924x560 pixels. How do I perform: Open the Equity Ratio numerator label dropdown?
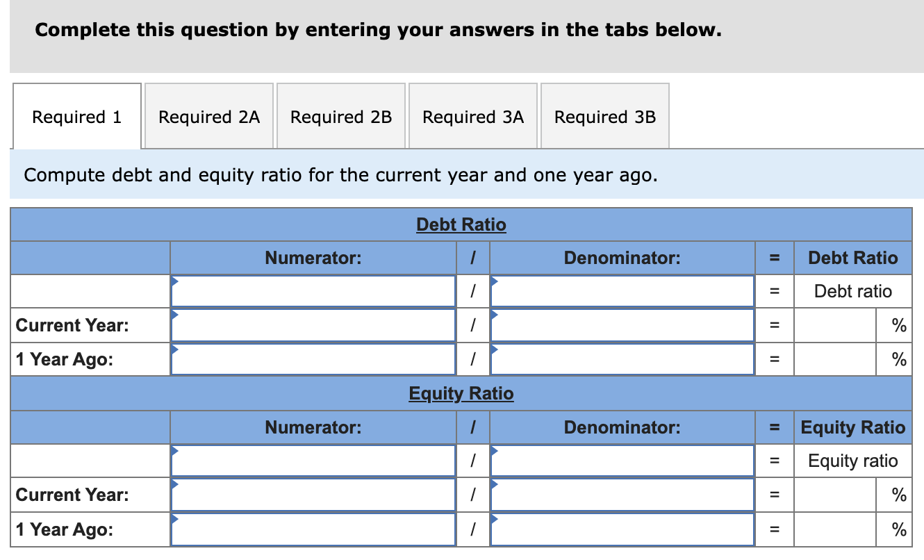click(x=174, y=451)
